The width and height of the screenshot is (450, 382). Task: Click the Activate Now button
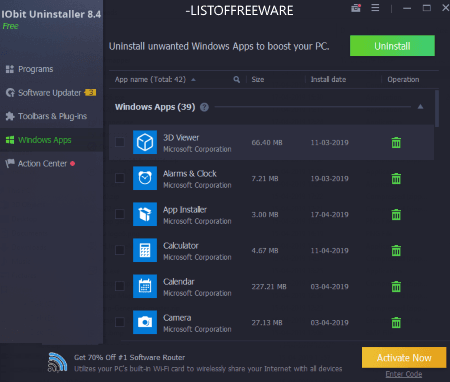[x=404, y=358]
